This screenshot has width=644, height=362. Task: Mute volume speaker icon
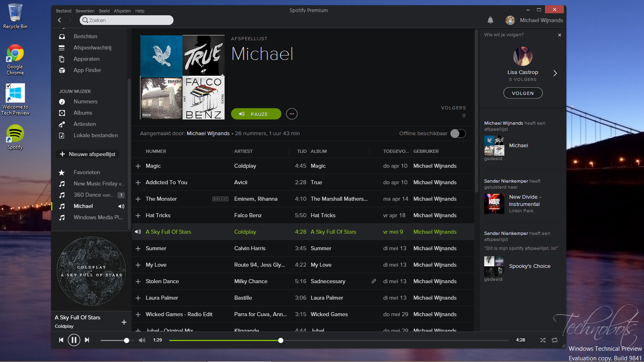coord(142,340)
